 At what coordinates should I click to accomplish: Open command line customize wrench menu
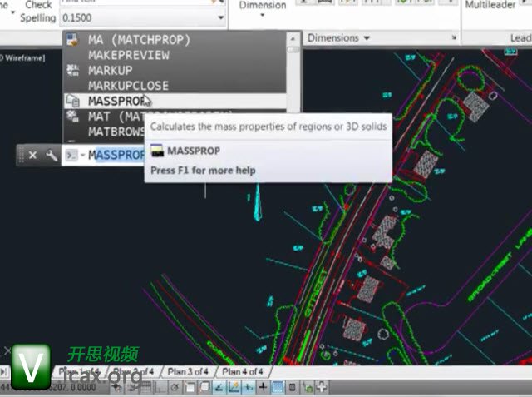pyautogui.click(x=51, y=155)
